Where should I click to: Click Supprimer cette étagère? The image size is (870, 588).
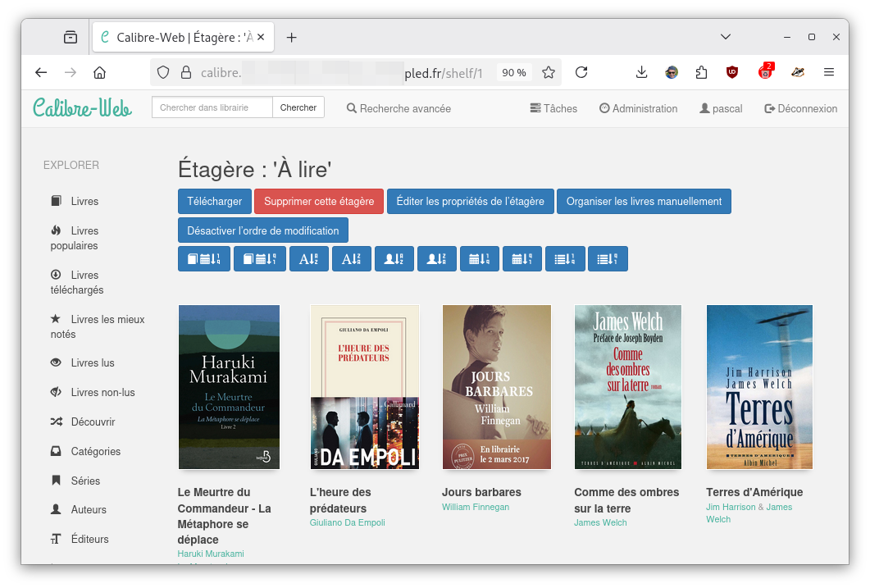click(x=319, y=202)
